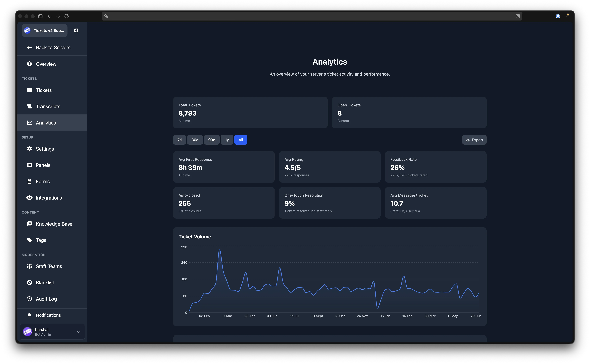Click the Panels icon in sidebar
Viewport: 590px width, 364px height.
(x=29, y=165)
